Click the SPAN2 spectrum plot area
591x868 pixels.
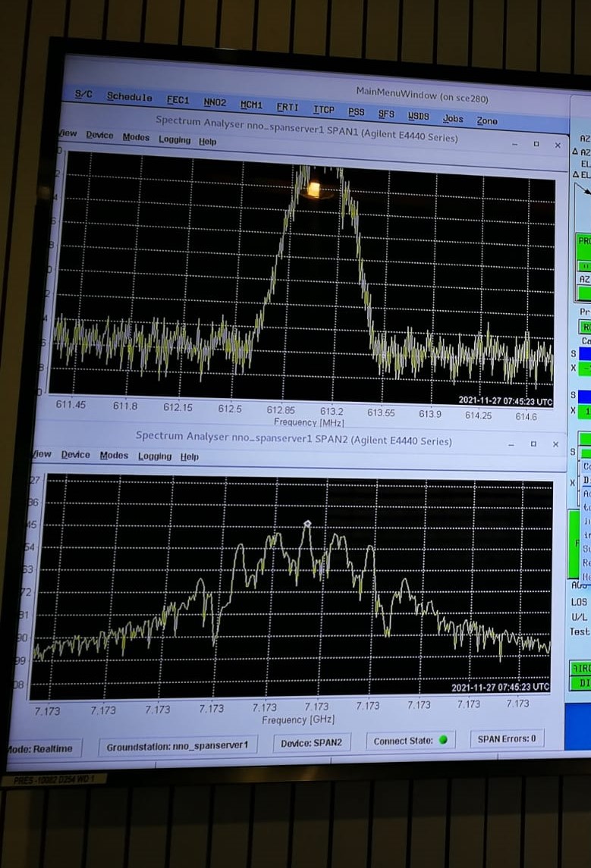tap(291, 587)
